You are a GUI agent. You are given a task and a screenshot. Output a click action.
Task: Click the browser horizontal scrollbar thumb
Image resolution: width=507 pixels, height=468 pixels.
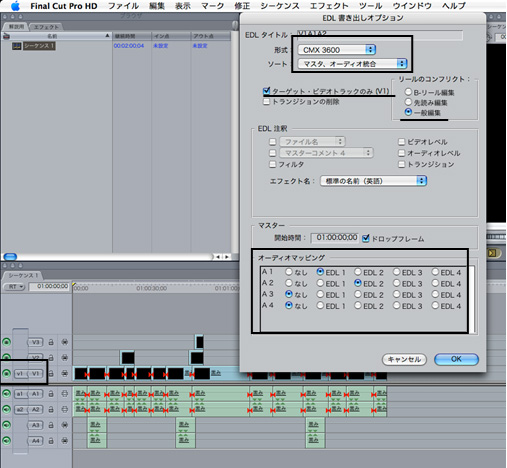10,257
